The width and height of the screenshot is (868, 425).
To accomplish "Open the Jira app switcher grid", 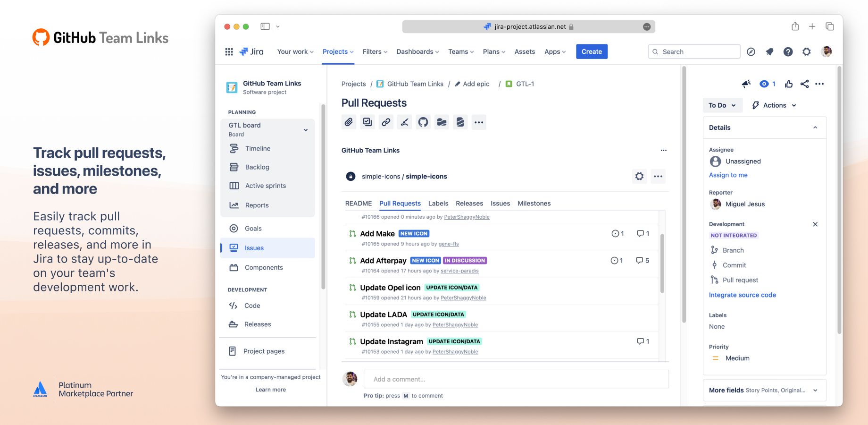I will point(229,52).
